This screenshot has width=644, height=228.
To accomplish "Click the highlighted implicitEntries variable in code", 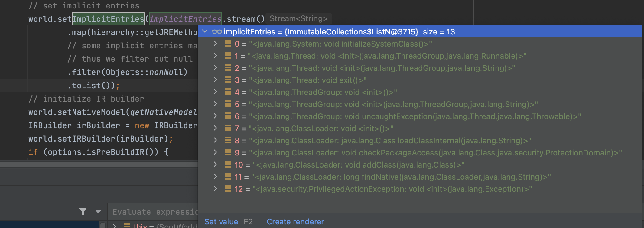I will 185,19.
